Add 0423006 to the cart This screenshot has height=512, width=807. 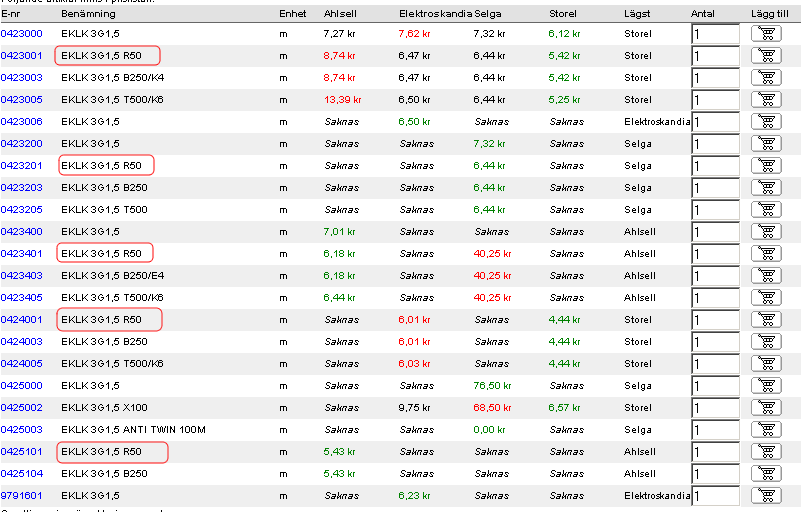(x=766, y=122)
